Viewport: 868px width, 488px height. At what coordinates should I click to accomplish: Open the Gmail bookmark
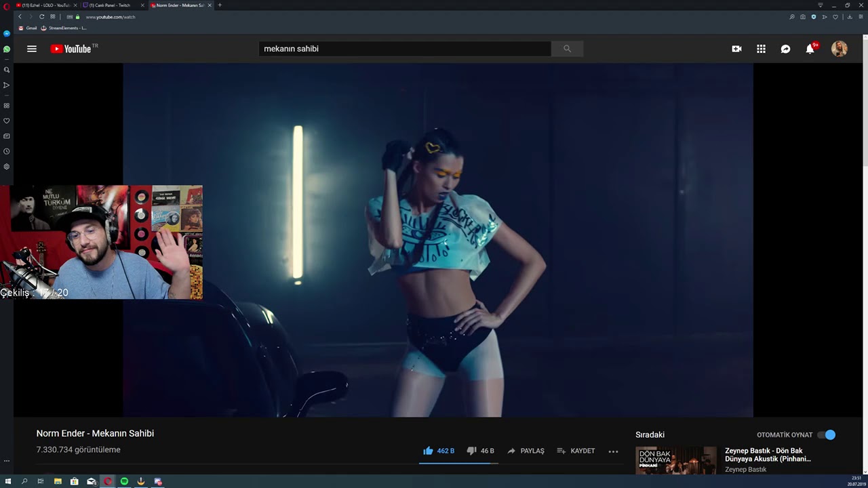point(28,28)
